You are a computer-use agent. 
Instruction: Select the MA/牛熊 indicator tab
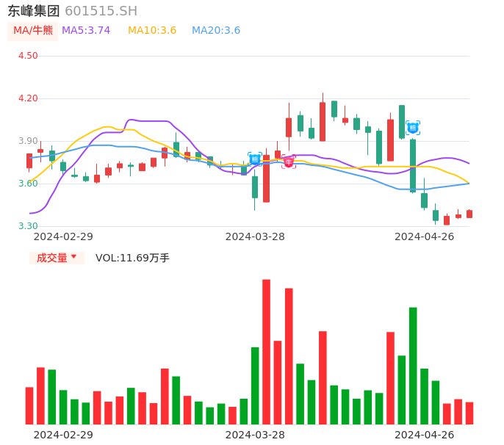[x=33, y=31]
